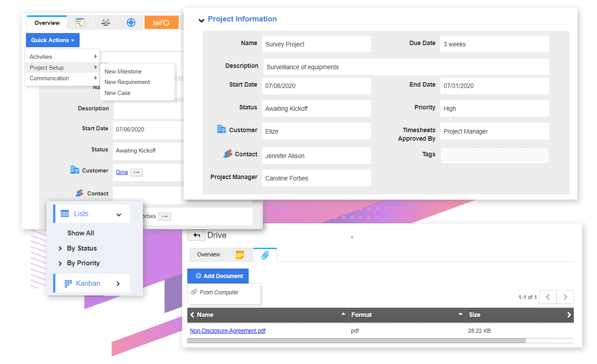Screen dimensions: 597x364
Task: Click the Add Document button
Action: [x=218, y=276]
